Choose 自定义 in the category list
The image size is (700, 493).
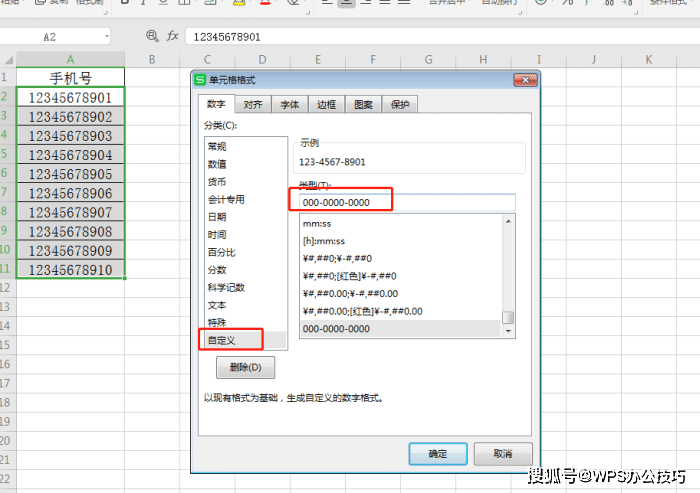point(221,341)
